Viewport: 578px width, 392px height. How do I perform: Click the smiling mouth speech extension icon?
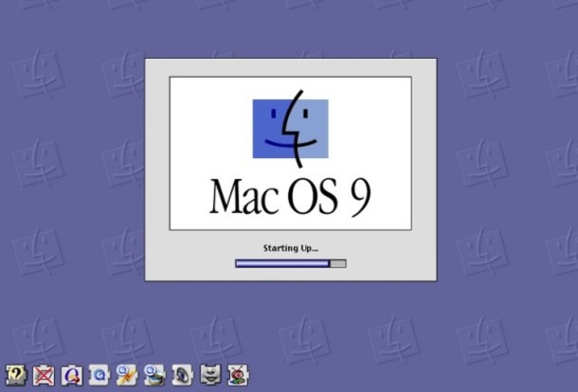point(210,374)
